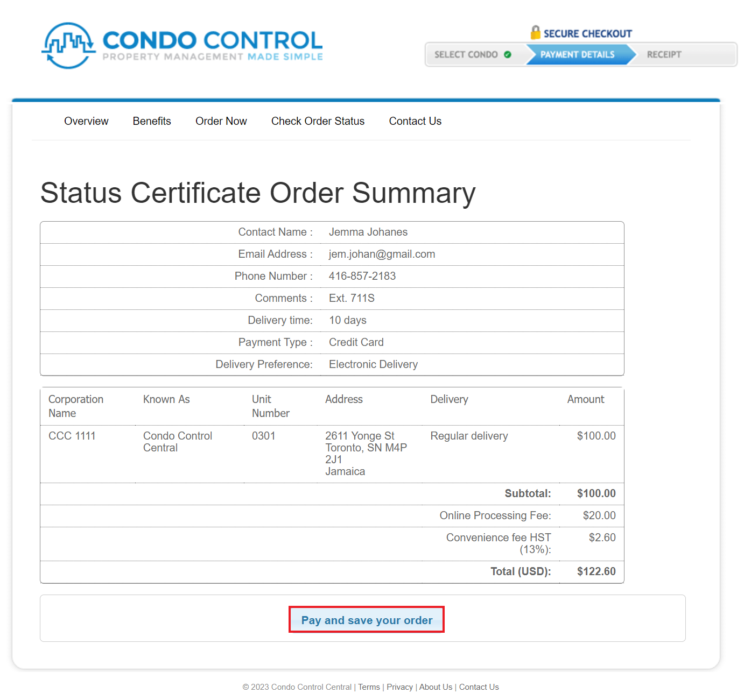Click the green checkmark beside Select Condo
The width and height of the screenshot is (744, 700).
pyautogui.click(x=507, y=54)
